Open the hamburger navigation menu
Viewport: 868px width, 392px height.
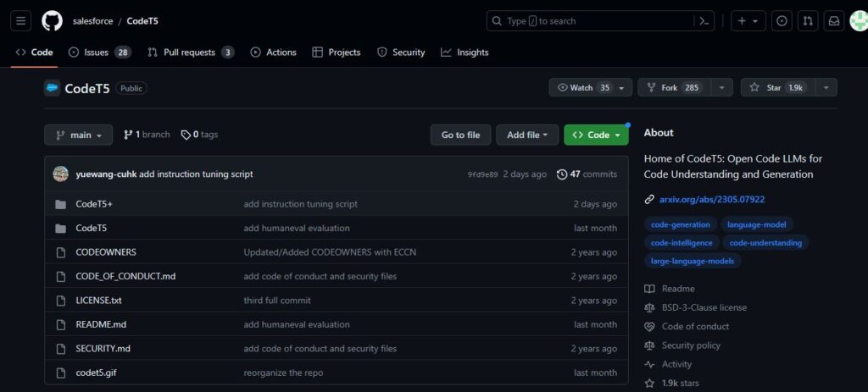coord(20,21)
